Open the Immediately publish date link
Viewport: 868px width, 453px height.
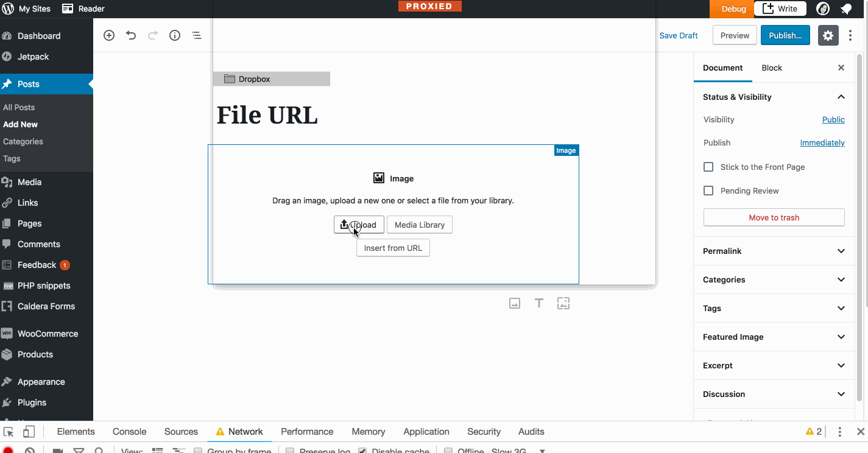(822, 142)
